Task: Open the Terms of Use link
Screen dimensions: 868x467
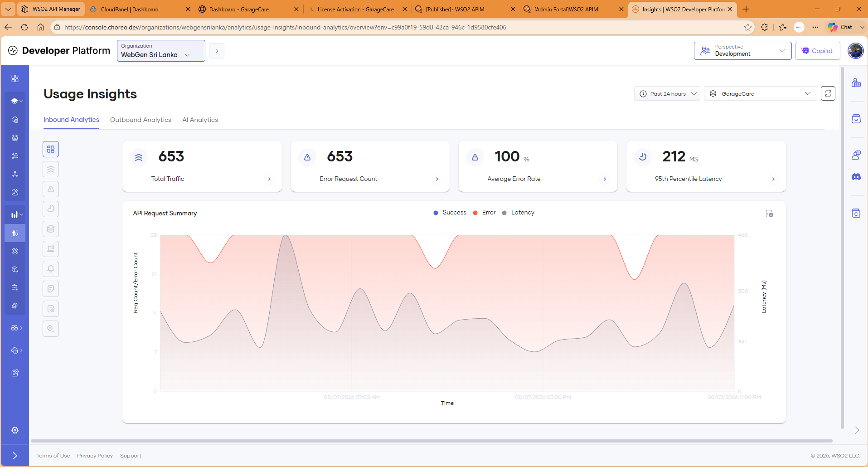Action: [x=53, y=456]
